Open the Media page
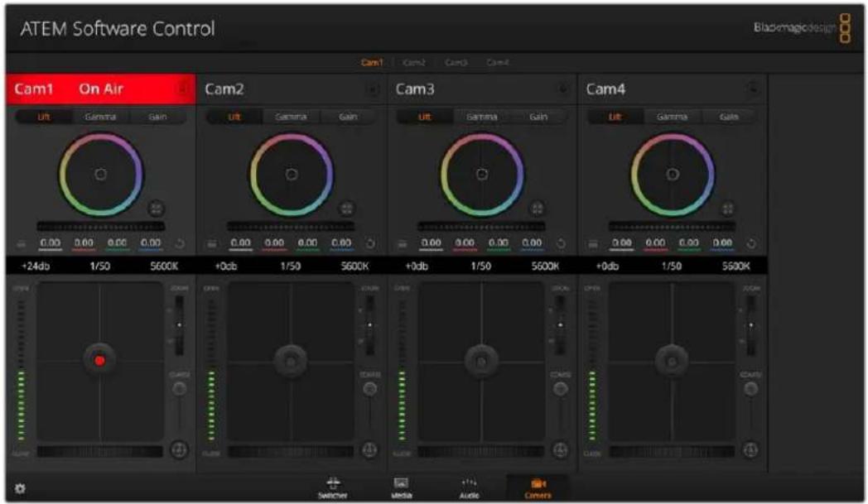The image size is (868, 504). pyautogui.click(x=402, y=488)
